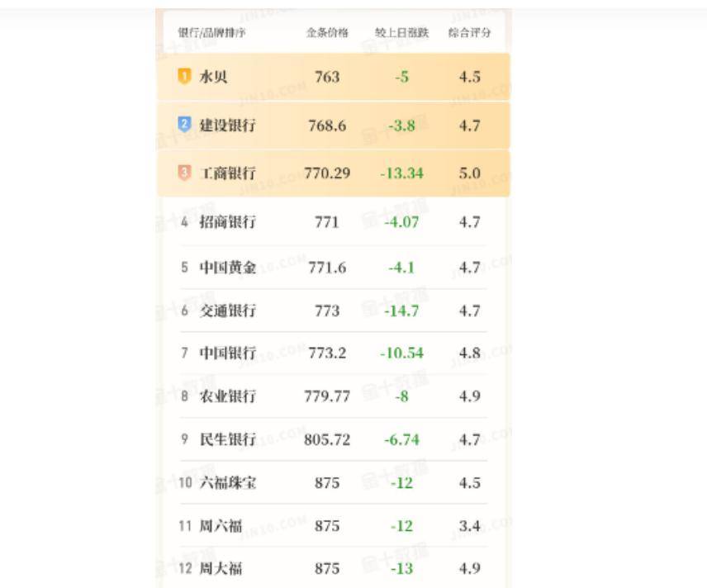Click the 779.77 price value

tap(327, 396)
